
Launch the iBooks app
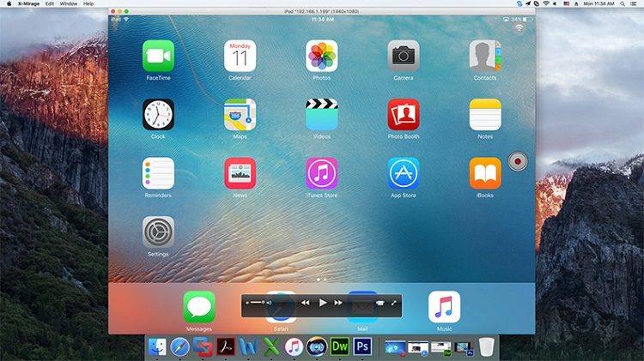(485, 173)
